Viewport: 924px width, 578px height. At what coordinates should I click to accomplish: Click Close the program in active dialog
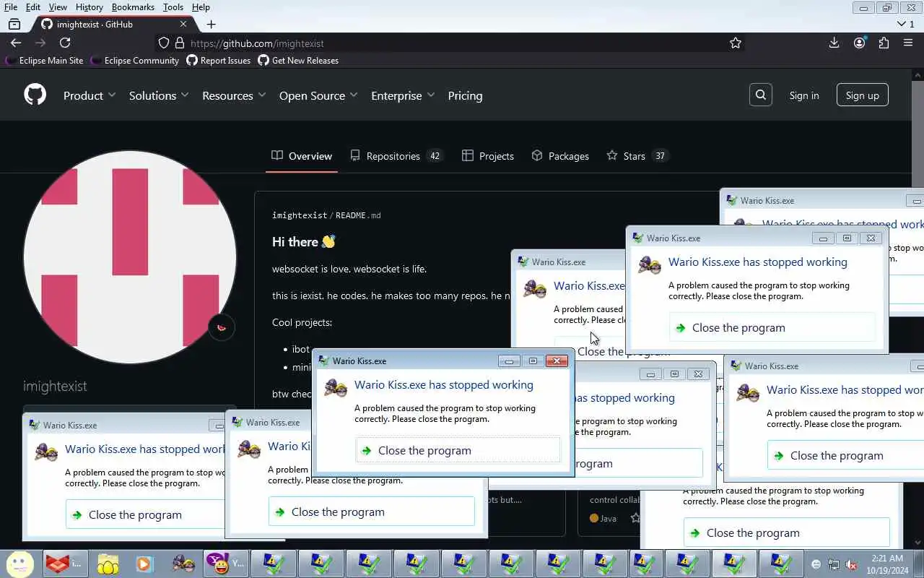[x=458, y=450]
